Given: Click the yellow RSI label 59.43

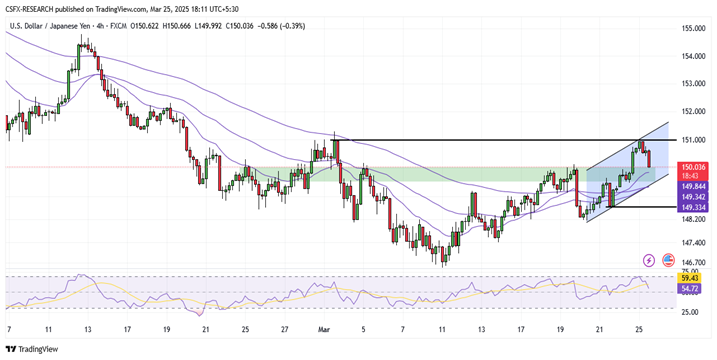Looking at the screenshot, I should click(x=688, y=278).
